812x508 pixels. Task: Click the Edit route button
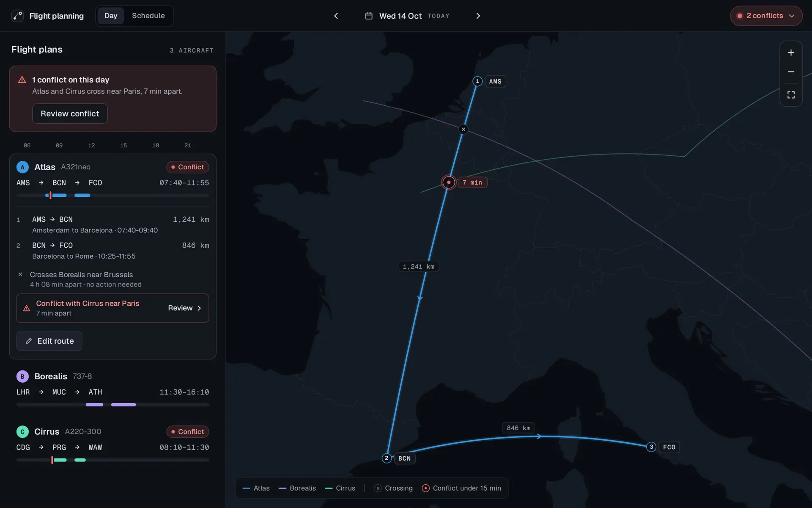49,341
